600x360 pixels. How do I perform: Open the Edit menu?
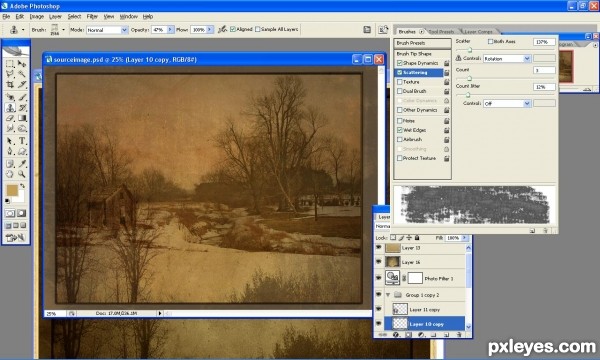(x=20, y=16)
